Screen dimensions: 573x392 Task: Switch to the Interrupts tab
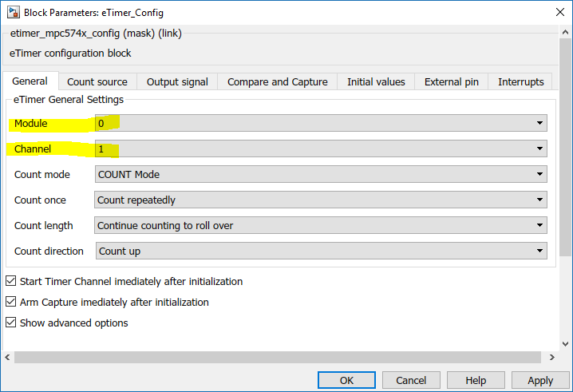tap(520, 82)
